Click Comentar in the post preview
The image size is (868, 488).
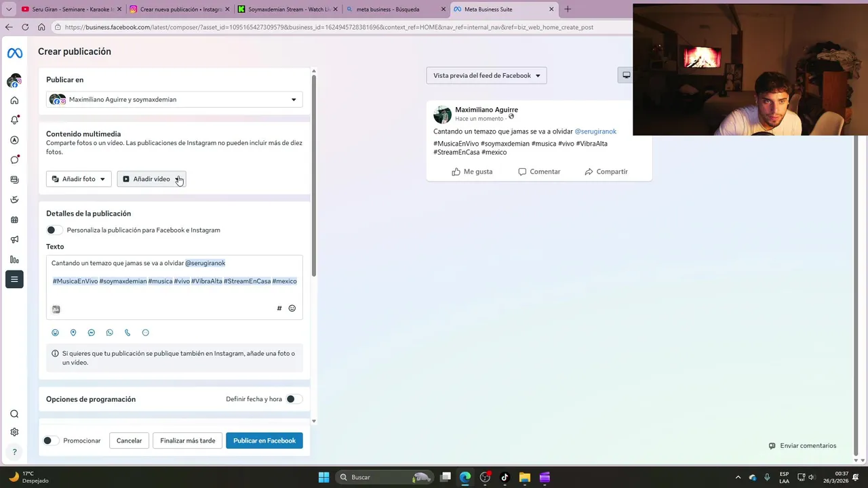point(539,171)
